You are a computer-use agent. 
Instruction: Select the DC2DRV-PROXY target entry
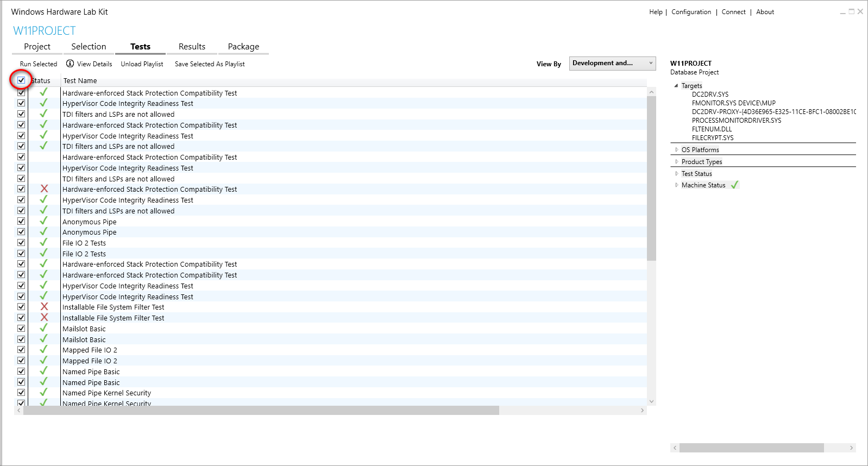773,112
